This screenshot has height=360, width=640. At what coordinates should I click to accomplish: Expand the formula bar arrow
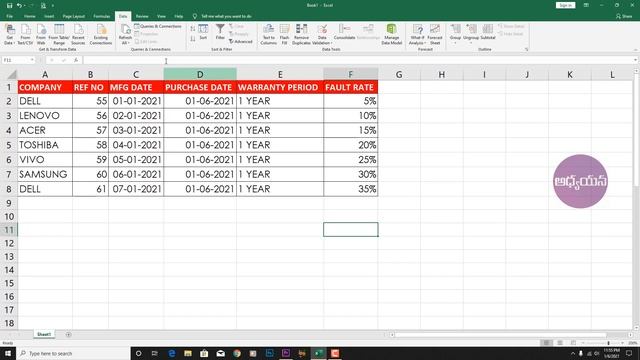click(x=636, y=60)
